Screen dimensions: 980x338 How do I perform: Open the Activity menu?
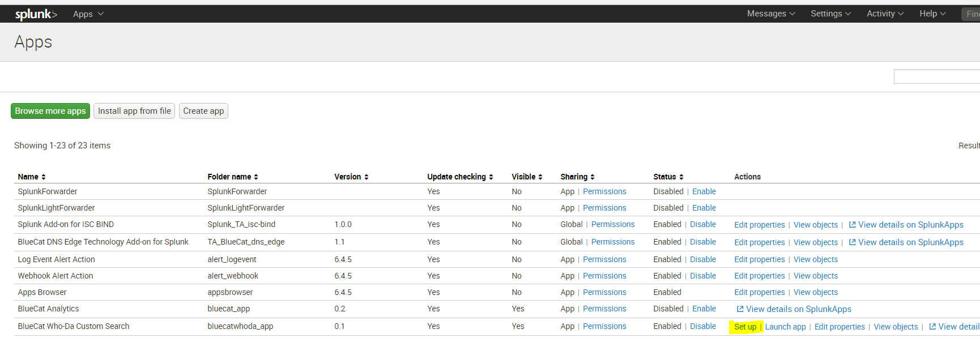[885, 14]
